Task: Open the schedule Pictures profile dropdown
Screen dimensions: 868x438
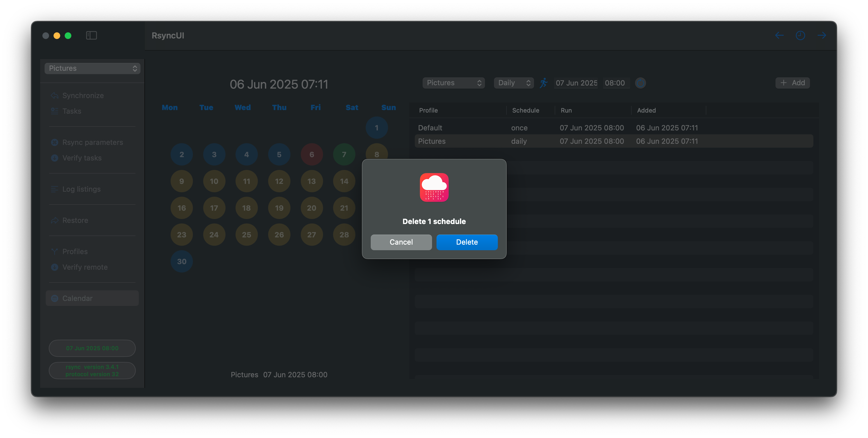Action: pos(454,83)
